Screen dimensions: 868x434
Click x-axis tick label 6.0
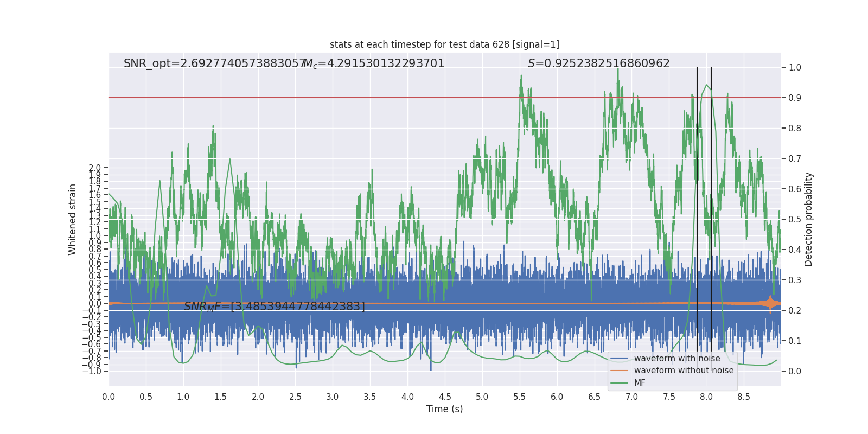[557, 397]
